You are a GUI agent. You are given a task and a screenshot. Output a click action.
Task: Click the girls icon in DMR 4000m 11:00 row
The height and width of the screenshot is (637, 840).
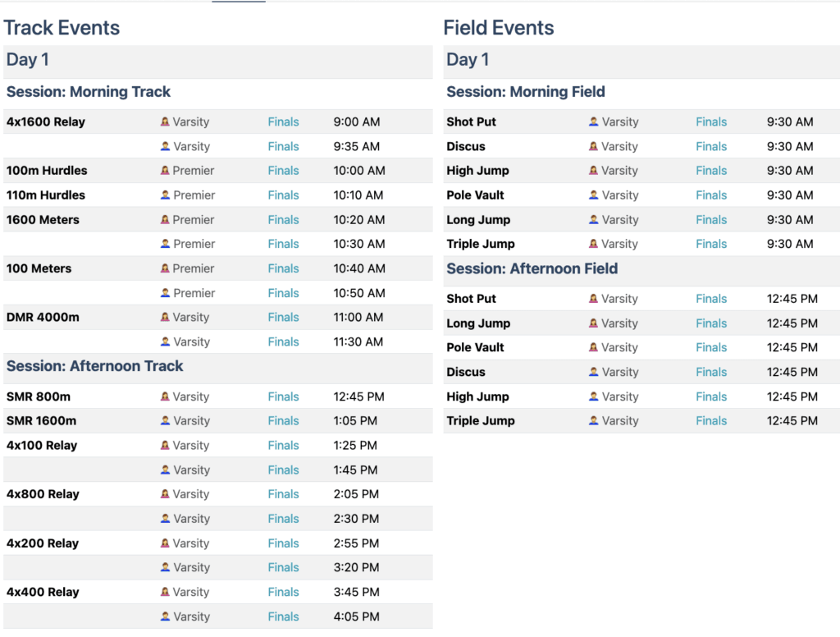pyautogui.click(x=165, y=318)
